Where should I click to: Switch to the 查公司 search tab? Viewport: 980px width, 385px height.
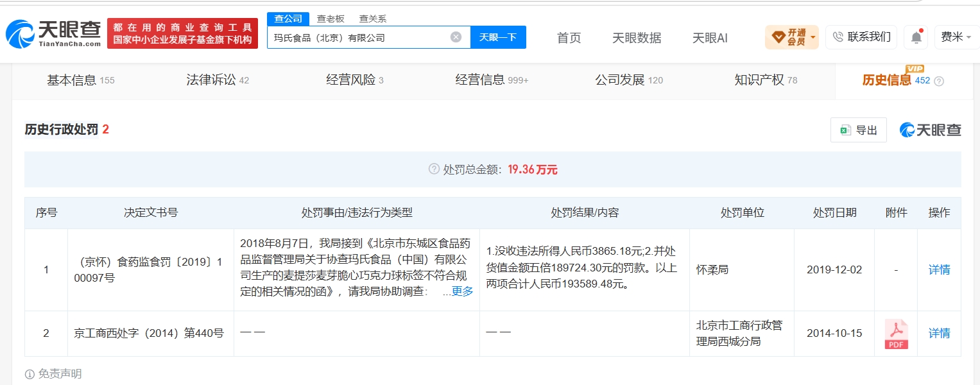click(x=288, y=19)
